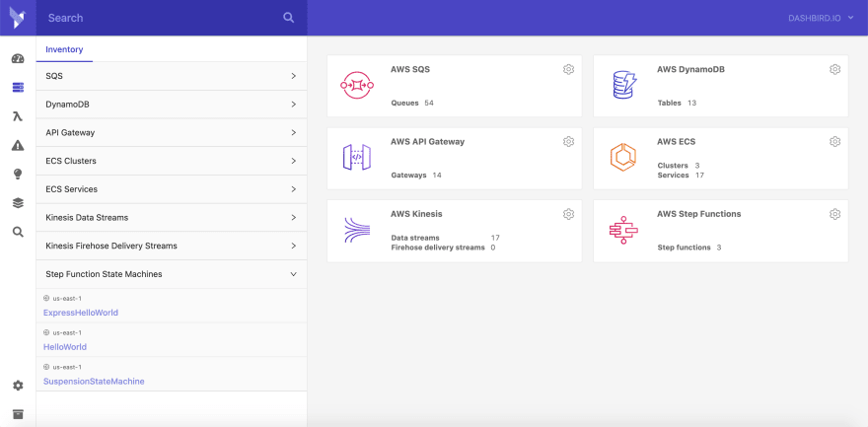This screenshot has height=427, width=868.
Task: Open the archive box sidebar icon
Action: coord(18,414)
